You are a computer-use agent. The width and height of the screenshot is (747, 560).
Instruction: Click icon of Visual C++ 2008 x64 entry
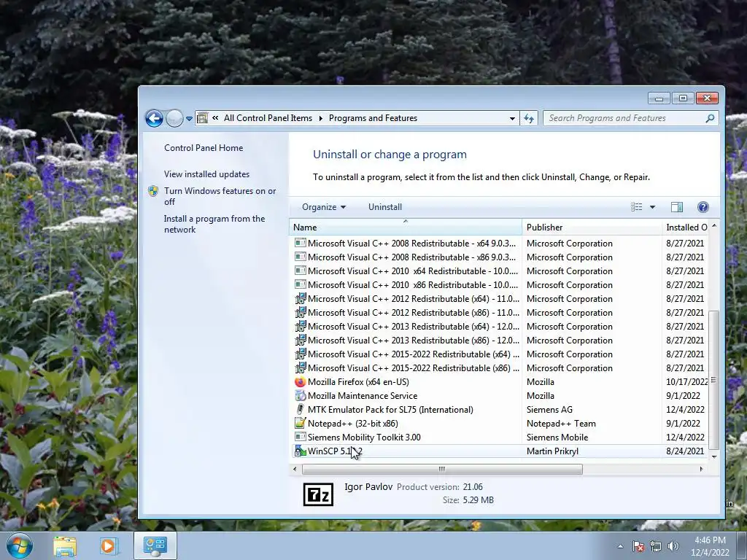tap(300, 243)
